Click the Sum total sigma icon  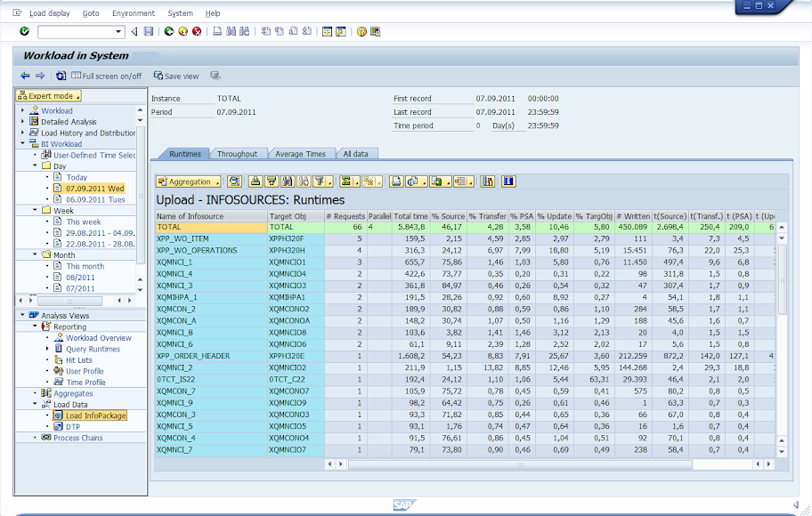[x=347, y=181]
